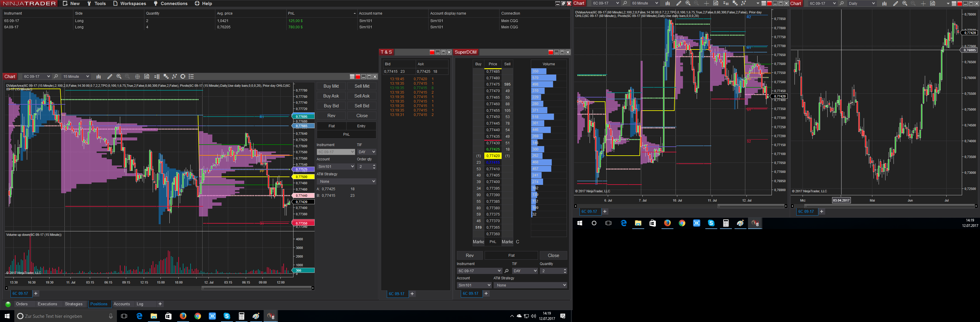Click Quantity field in SuperDOM
The image size is (980, 322).
click(553, 271)
